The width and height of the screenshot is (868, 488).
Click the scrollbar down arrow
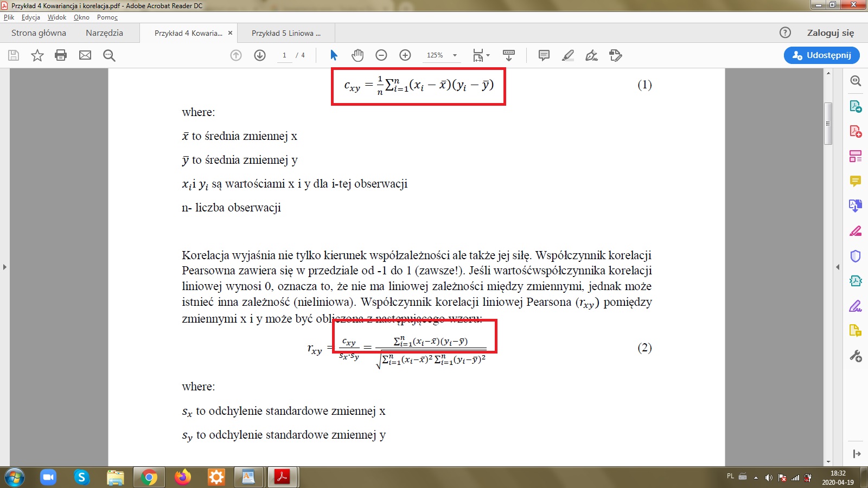(828, 461)
